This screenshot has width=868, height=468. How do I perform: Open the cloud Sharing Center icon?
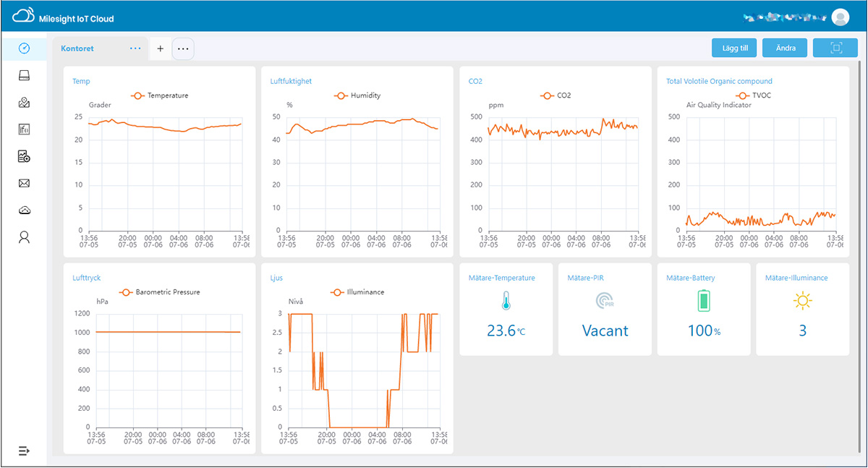pyautogui.click(x=24, y=210)
